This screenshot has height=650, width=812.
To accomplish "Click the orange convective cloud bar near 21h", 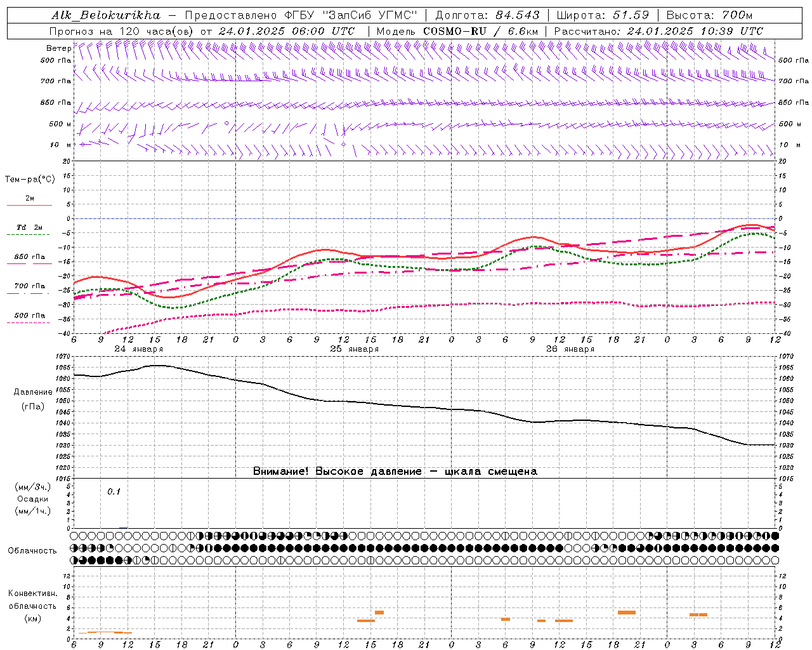I will 627,613.
